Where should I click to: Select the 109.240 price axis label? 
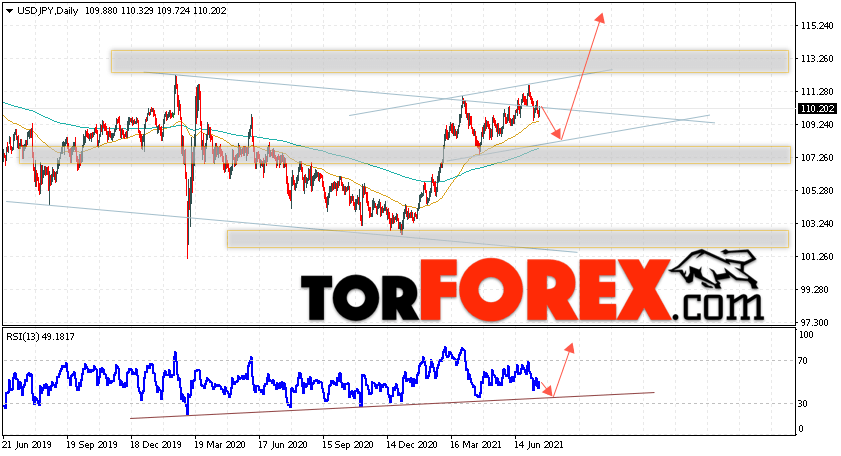point(817,124)
